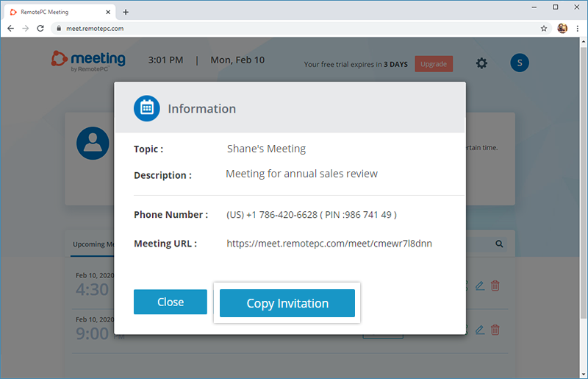Click the Meeting for annual sales review description
Image resolution: width=588 pixels, height=379 pixels.
[301, 174]
